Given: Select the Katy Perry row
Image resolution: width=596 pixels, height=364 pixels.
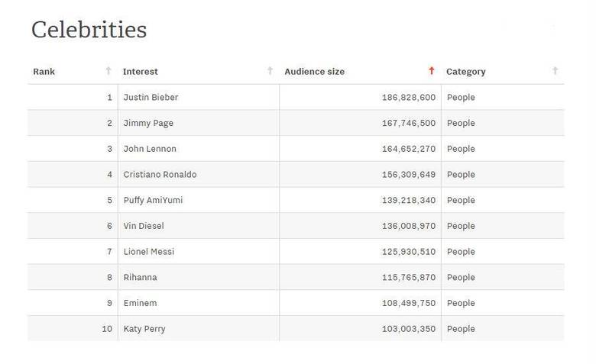Looking at the screenshot, I should coord(144,329).
